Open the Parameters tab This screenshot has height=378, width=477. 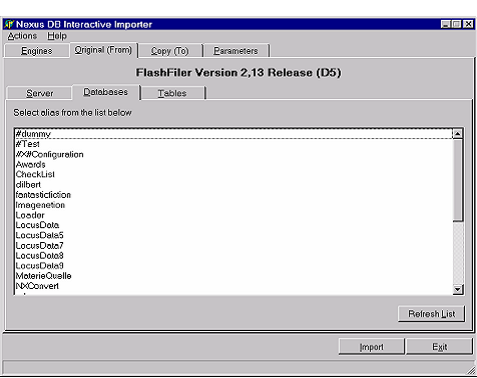point(236,51)
